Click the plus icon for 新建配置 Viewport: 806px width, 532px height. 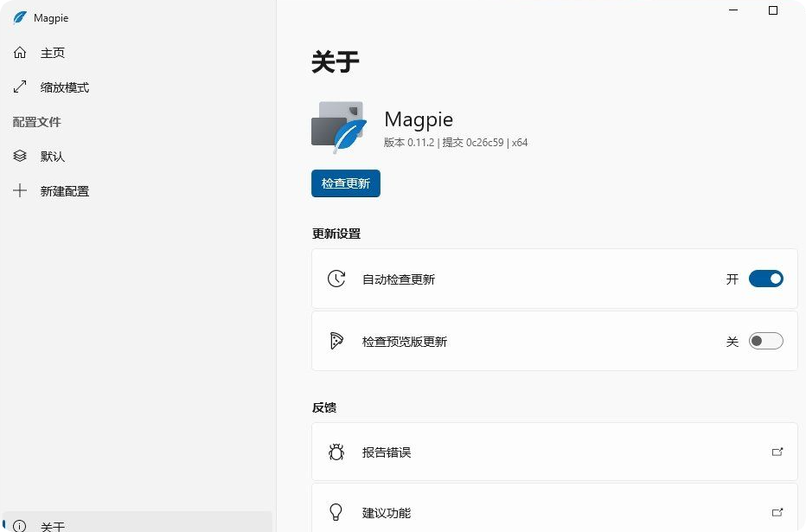[20, 190]
